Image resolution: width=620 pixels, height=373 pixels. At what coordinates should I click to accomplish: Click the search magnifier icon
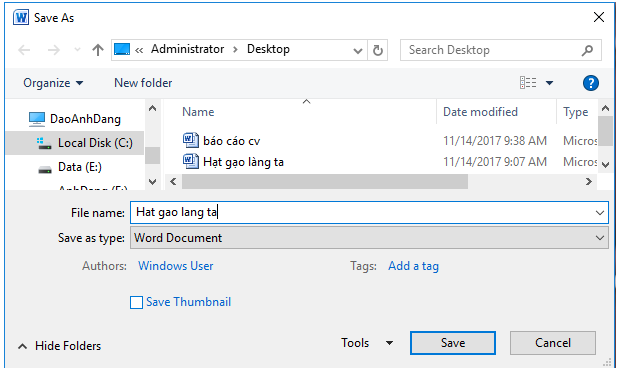point(588,50)
